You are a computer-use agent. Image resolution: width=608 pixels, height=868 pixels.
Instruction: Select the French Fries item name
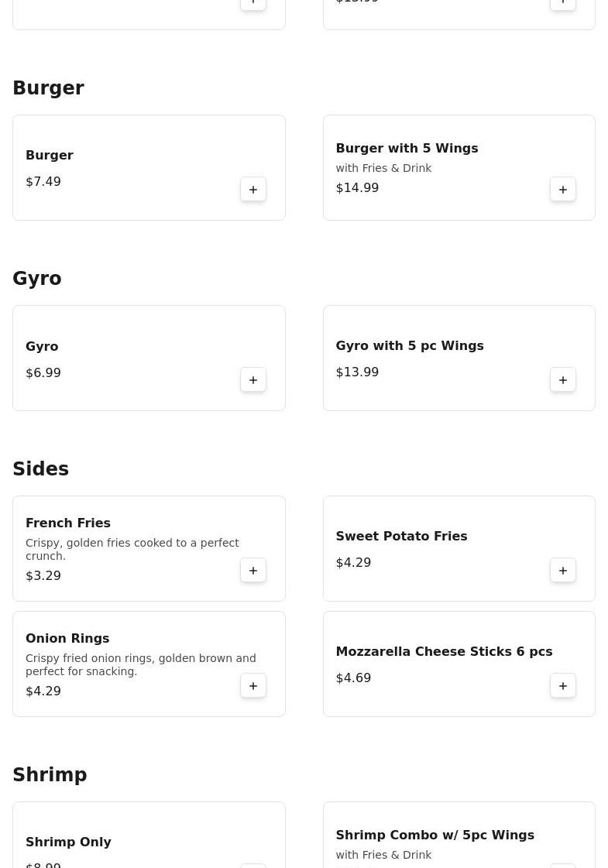coord(68,523)
